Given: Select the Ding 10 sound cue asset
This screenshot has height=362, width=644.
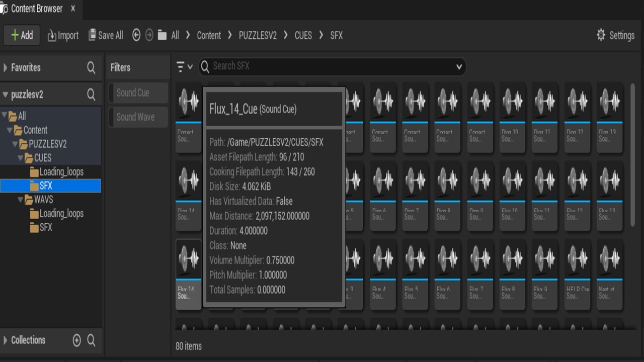Looking at the screenshot, I should point(512,118).
